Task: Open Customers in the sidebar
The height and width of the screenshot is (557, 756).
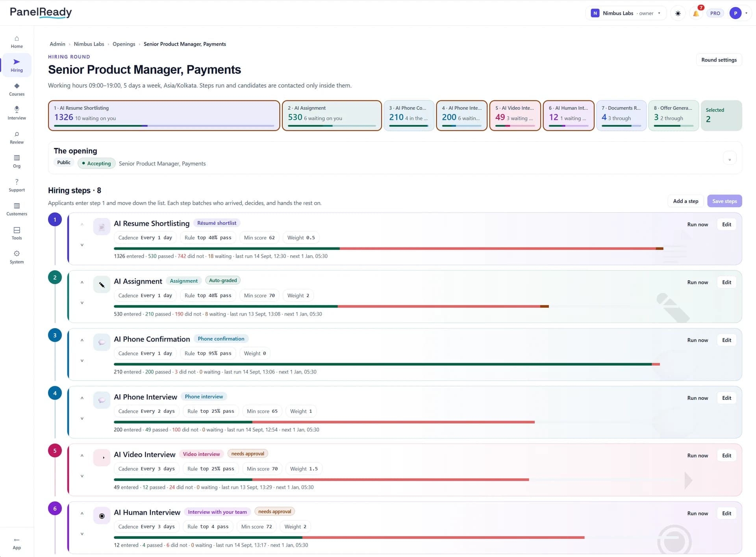Action: point(17,209)
